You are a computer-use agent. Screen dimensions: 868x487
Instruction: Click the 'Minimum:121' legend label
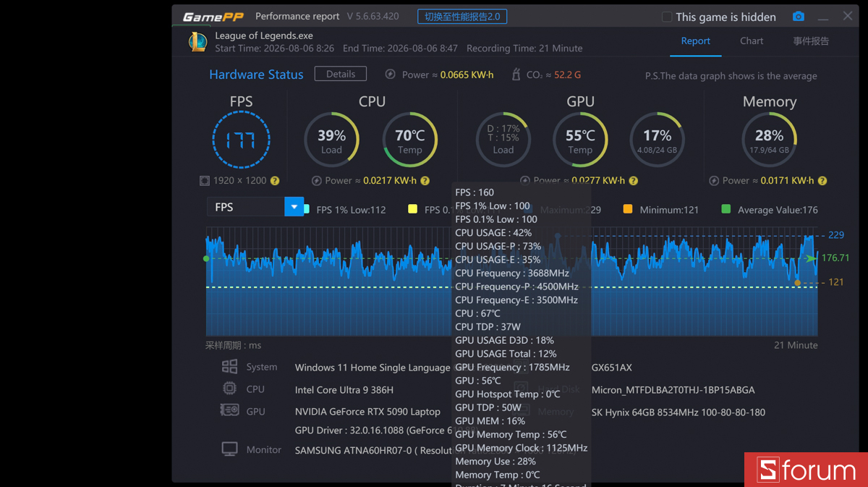(669, 210)
